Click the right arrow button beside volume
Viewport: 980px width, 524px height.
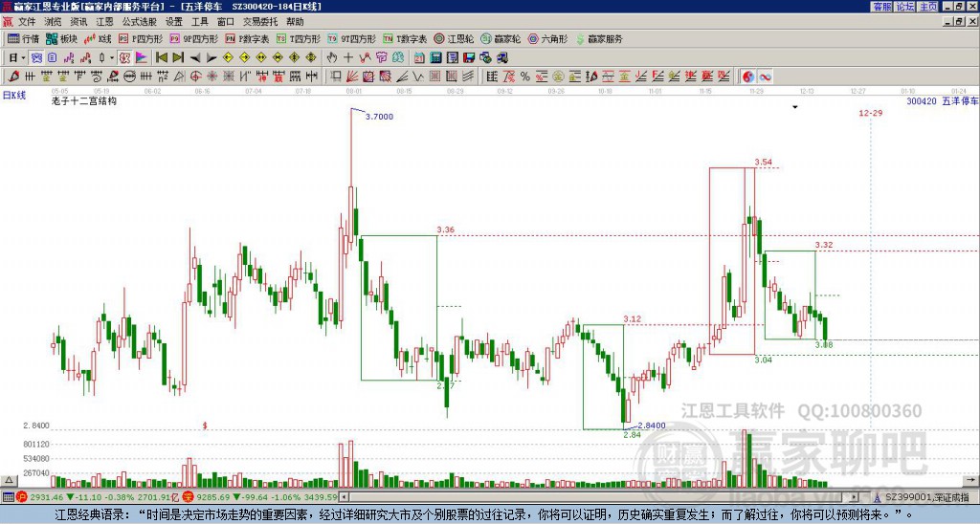click(x=972, y=480)
